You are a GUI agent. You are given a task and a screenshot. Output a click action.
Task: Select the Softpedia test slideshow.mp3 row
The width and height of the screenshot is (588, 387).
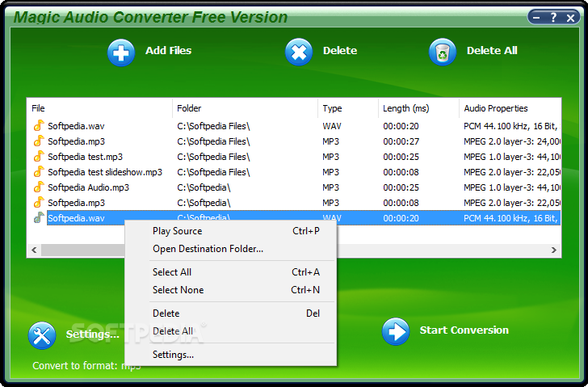pos(294,172)
